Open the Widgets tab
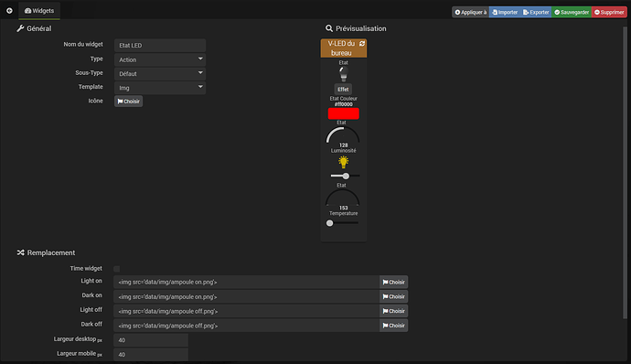 [39, 11]
